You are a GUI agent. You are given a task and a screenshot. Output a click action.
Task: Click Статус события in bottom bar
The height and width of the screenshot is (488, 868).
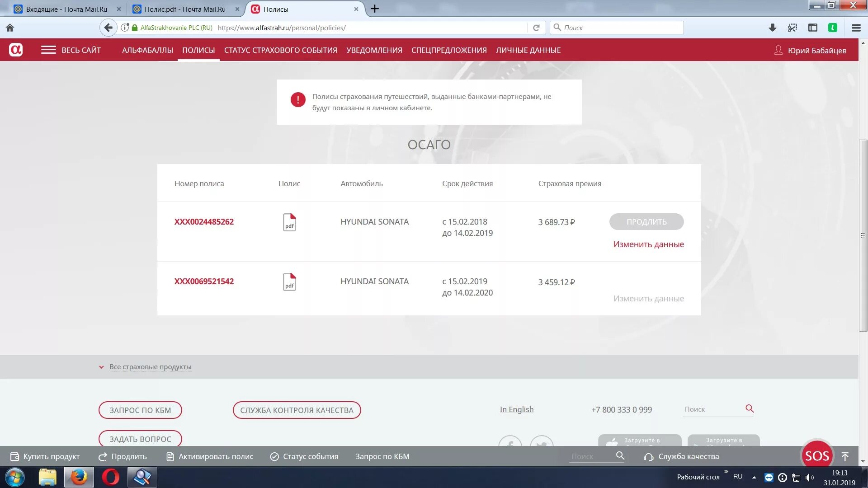(304, 456)
